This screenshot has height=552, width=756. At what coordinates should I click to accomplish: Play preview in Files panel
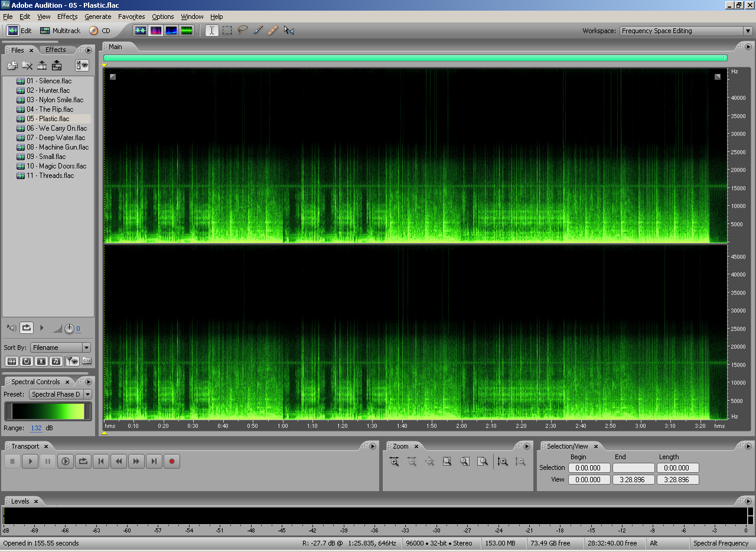coord(41,327)
